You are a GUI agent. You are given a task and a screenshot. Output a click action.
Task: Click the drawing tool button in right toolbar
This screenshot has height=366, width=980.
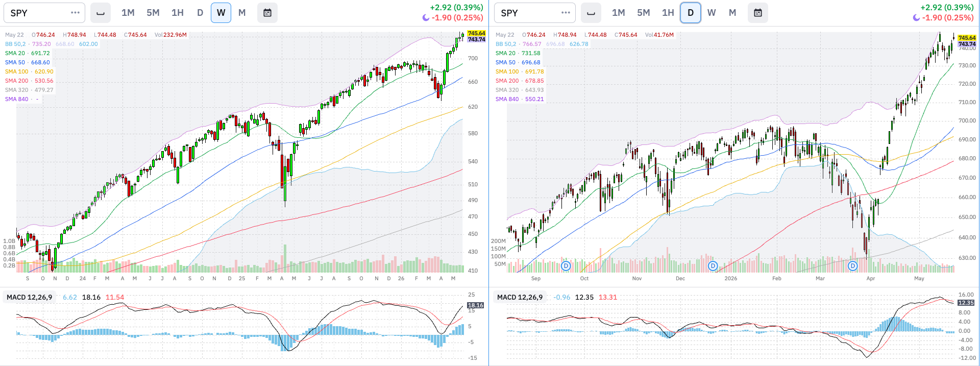tap(591, 13)
